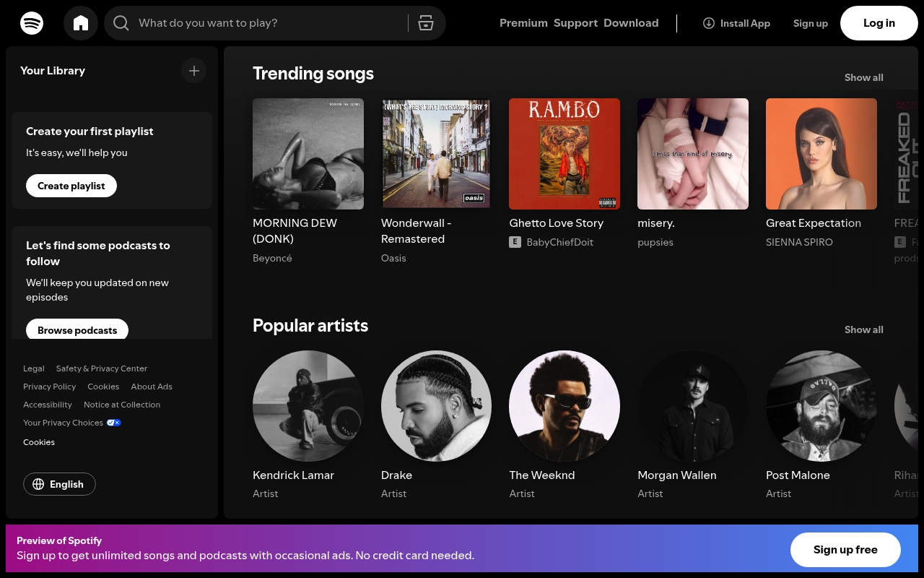This screenshot has height=578, width=924.
Task: Click the 'Kendrick Lamar' artist name
Action: click(293, 475)
